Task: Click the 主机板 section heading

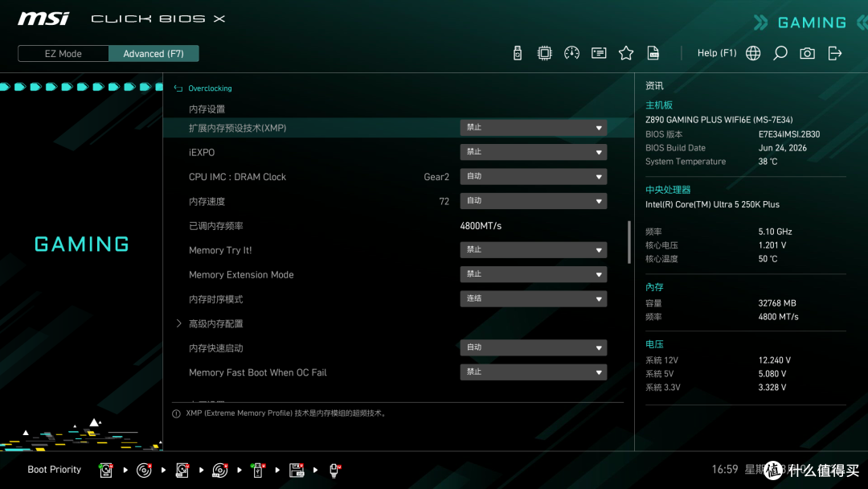Action: pos(659,105)
